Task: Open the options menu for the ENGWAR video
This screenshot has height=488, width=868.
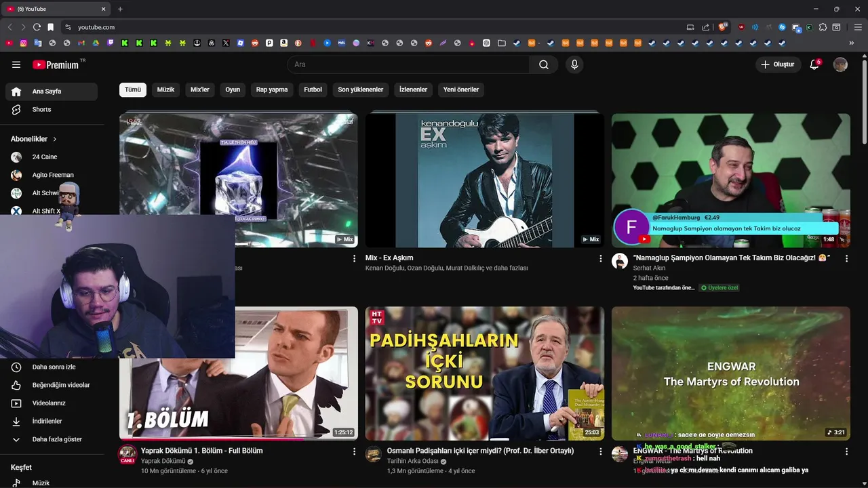Action: coord(846,451)
